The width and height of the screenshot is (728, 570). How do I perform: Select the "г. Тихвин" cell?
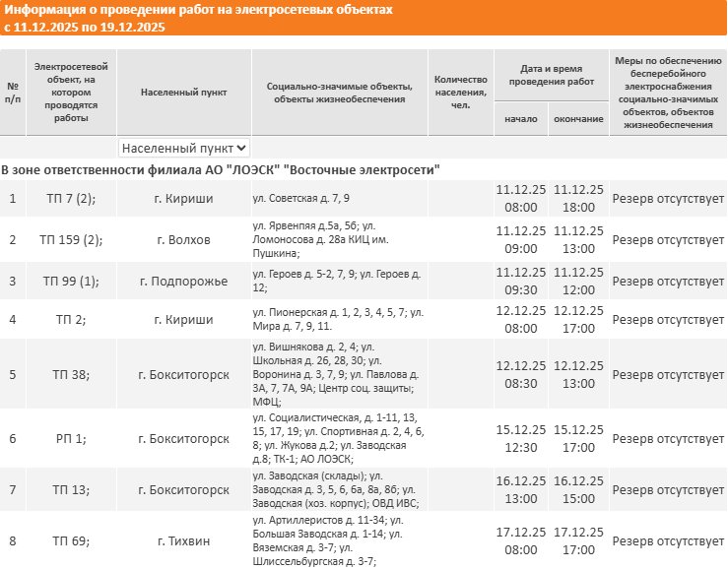click(184, 540)
